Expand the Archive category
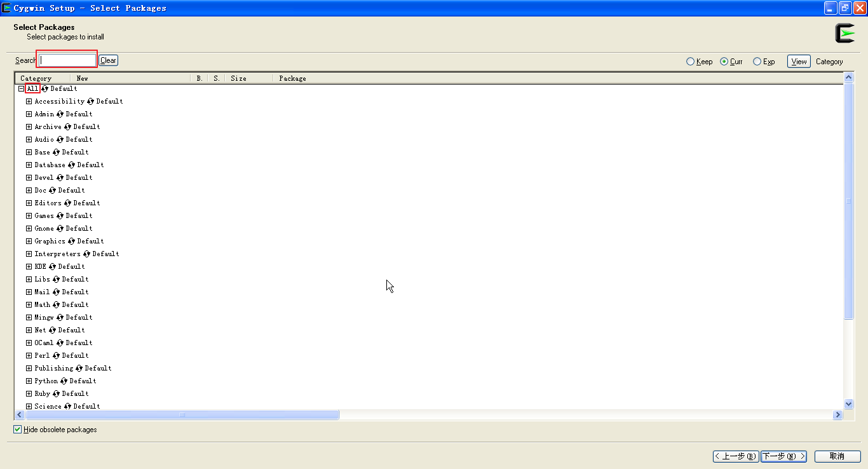The width and height of the screenshot is (868, 469). coord(29,127)
